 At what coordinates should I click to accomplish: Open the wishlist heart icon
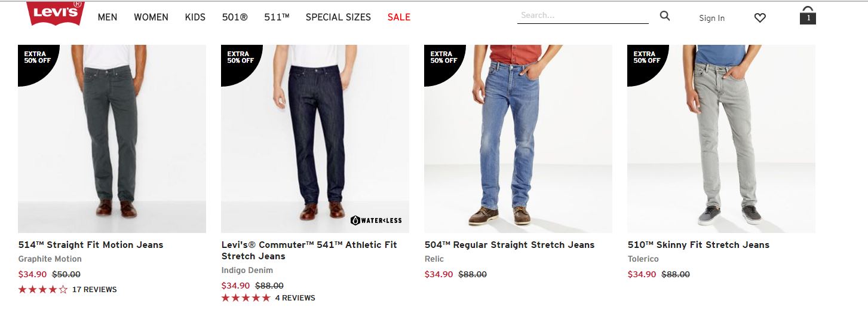pyautogui.click(x=760, y=18)
